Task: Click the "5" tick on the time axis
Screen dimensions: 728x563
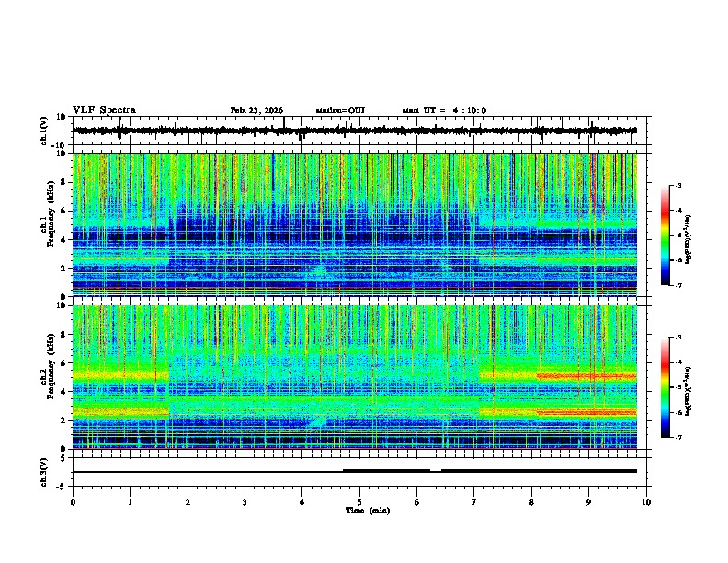Action: 359,502
